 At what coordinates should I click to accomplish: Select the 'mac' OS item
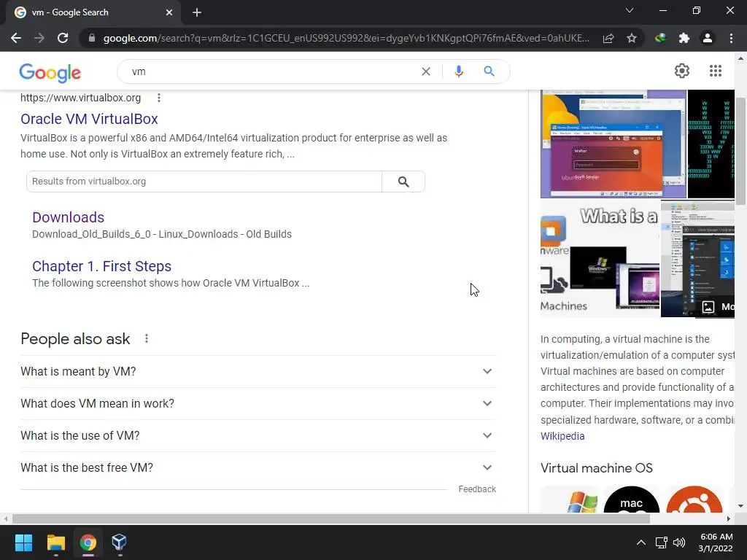[x=631, y=500]
